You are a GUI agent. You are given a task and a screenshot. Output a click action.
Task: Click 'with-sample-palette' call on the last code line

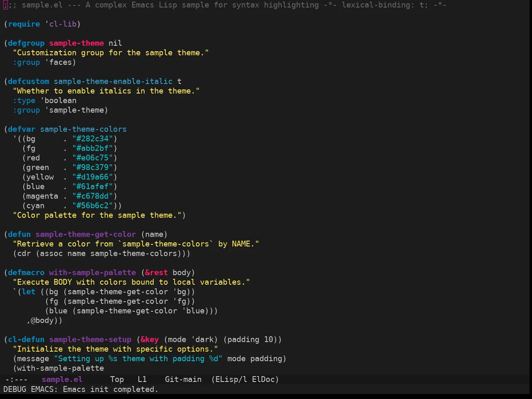61,368
